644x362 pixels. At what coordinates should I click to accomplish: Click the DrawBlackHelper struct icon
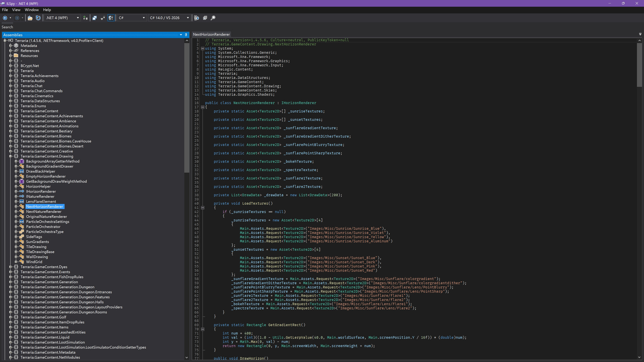[22, 171]
